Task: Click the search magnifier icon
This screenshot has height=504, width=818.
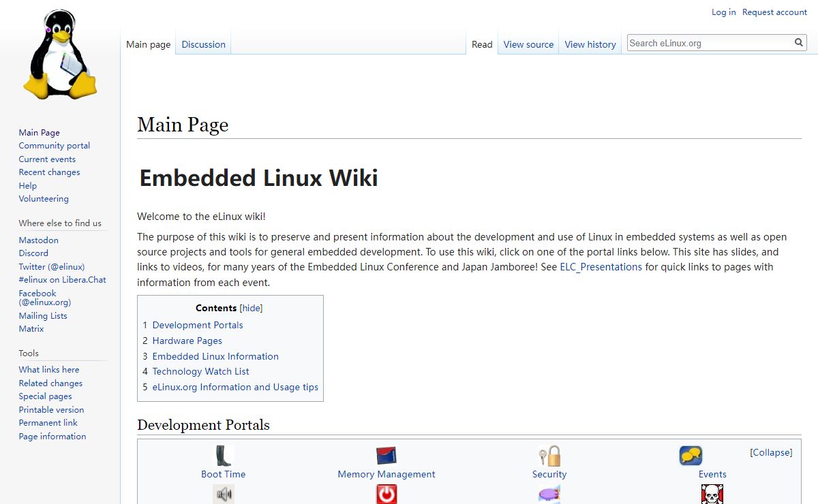Action: (x=799, y=43)
